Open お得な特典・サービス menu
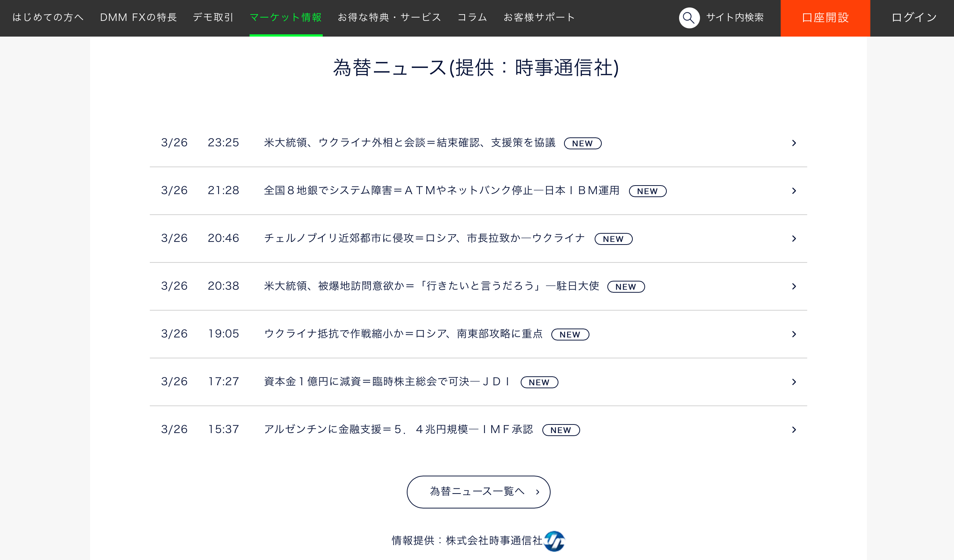The width and height of the screenshot is (954, 560). [x=389, y=18]
